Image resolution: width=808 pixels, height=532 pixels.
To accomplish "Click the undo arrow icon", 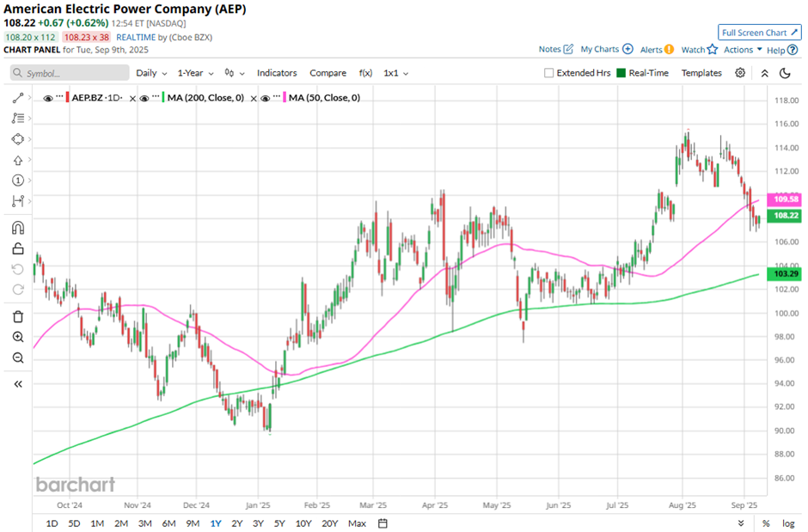I will coord(18,269).
